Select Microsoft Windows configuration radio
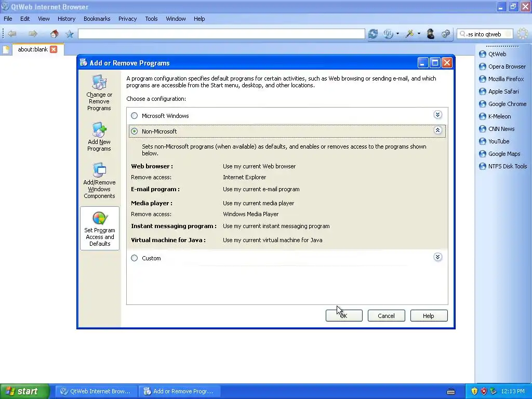 (x=135, y=116)
